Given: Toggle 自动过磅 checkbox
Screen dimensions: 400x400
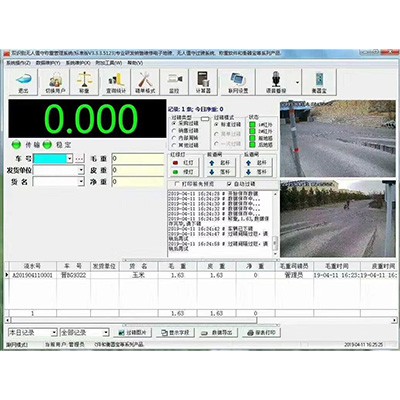Looking at the screenshot, I should pos(229,184).
